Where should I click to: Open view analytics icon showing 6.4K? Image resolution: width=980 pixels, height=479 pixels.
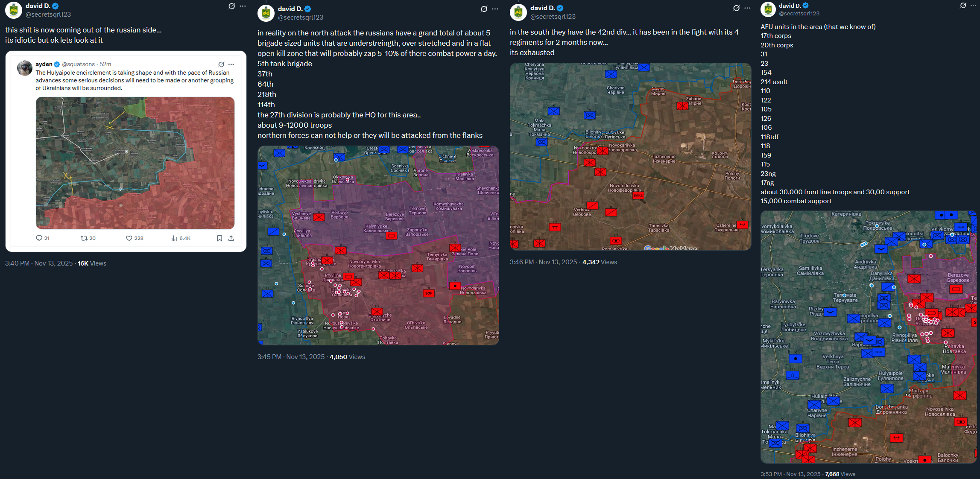pos(174,238)
